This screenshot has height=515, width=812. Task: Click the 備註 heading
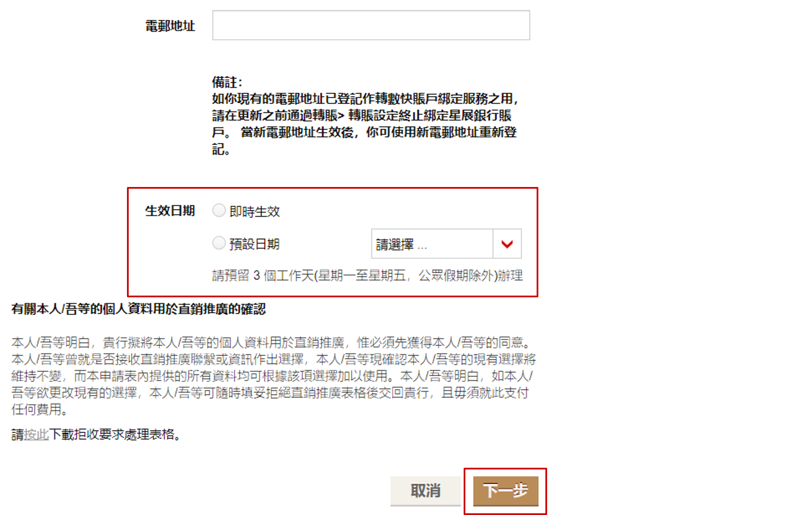(x=227, y=82)
